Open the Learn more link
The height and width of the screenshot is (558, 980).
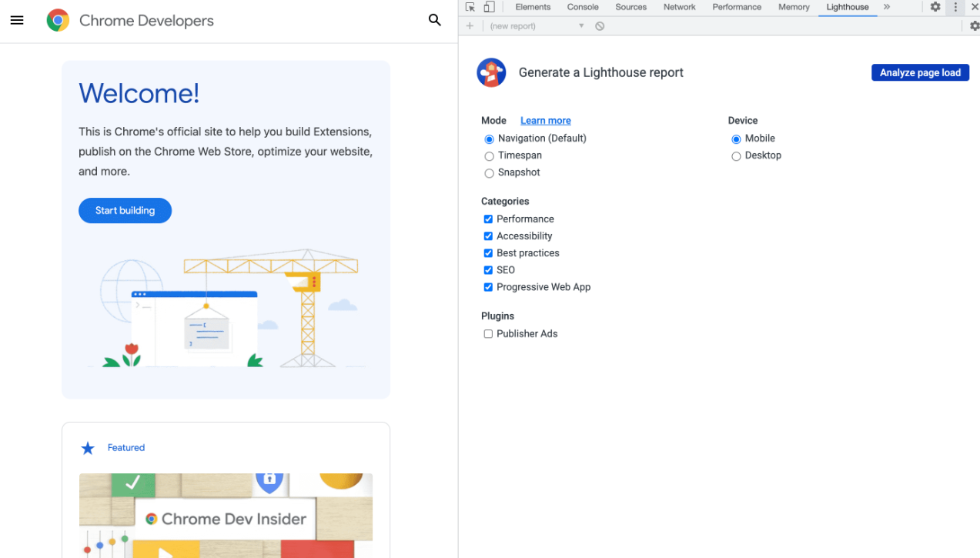click(x=545, y=121)
